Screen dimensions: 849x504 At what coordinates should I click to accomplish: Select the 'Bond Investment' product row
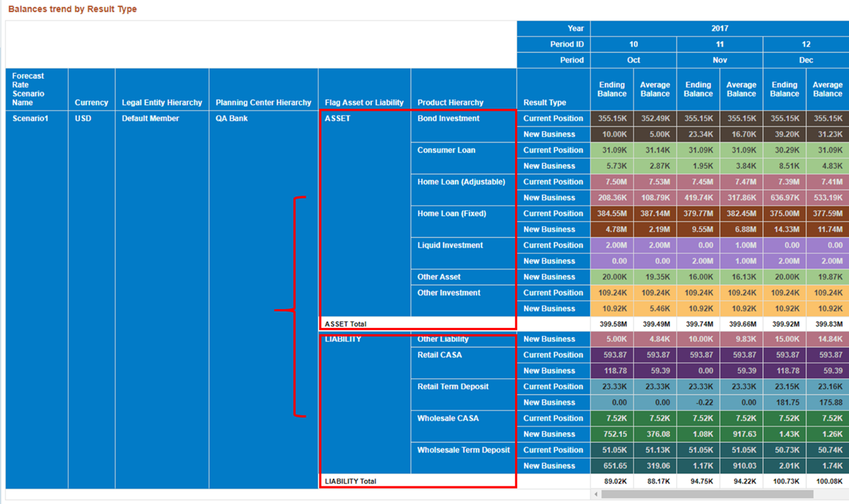(464, 126)
